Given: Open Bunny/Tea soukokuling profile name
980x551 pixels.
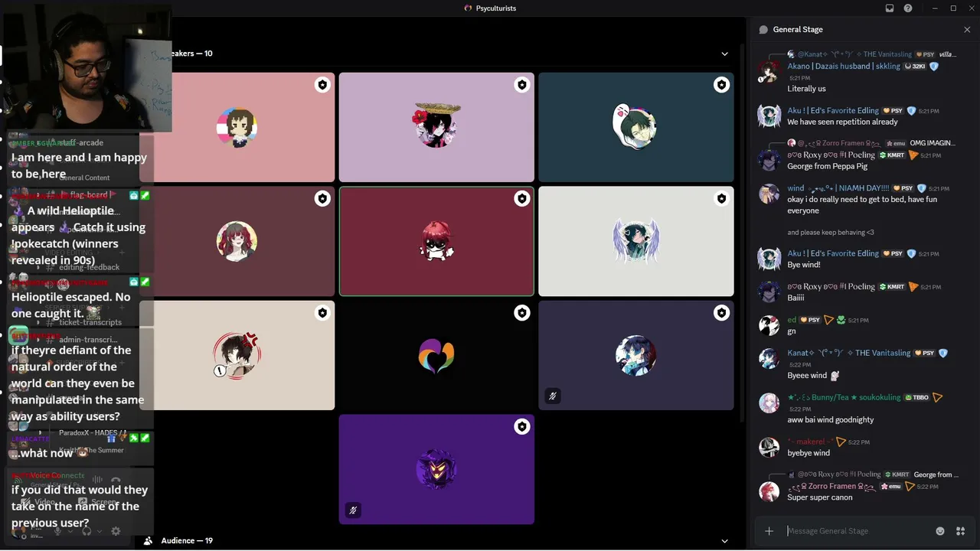Looking at the screenshot, I should [844, 398].
